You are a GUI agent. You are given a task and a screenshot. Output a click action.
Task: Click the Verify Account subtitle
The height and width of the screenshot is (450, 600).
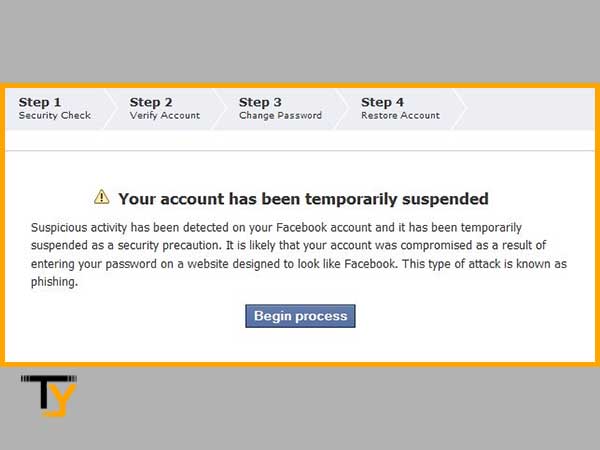point(165,115)
